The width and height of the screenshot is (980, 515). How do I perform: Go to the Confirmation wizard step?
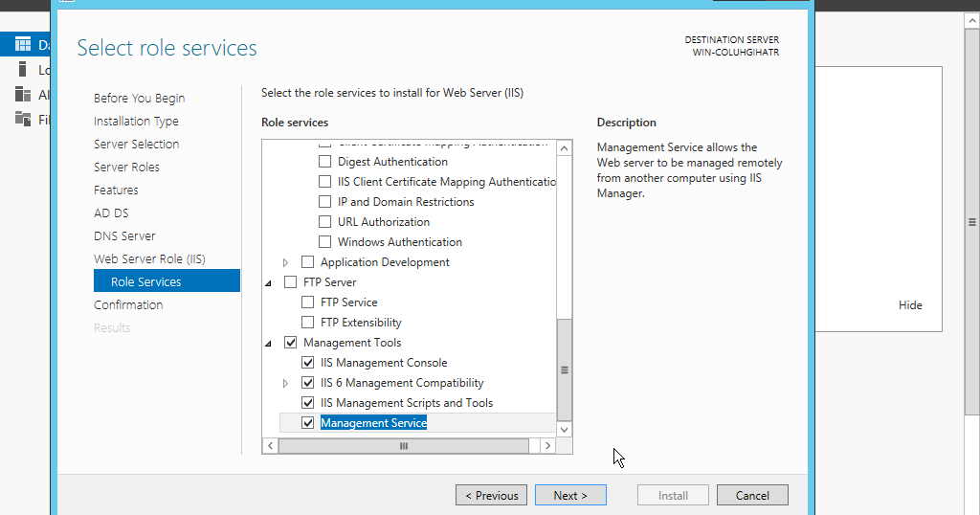128,304
